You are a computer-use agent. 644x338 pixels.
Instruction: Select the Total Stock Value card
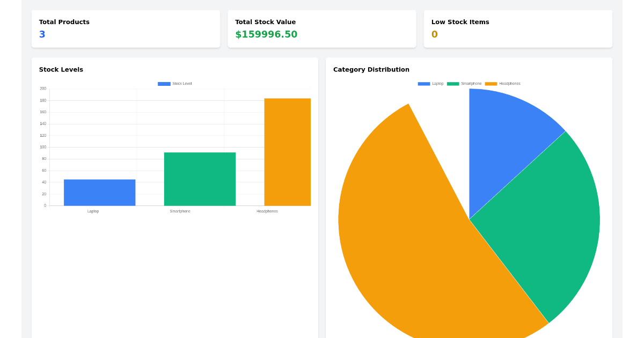coord(321,28)
